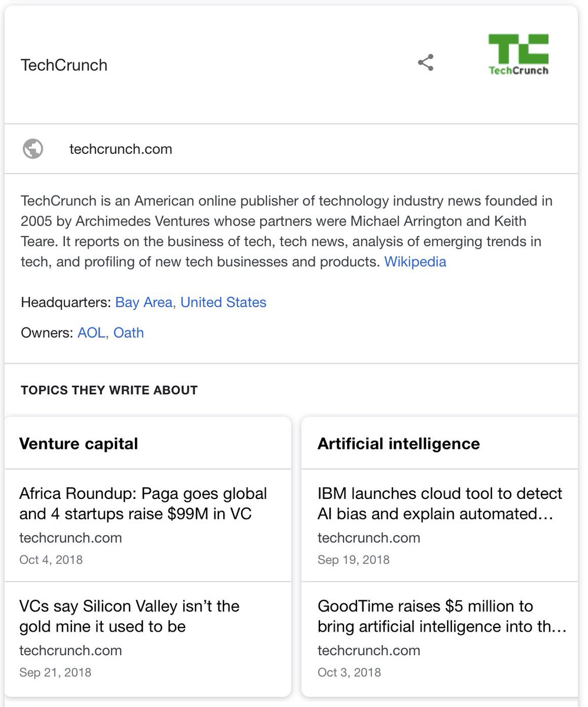Open the techcrunch.com website link
The image size is (588, 707).
(x=121, y=149)
